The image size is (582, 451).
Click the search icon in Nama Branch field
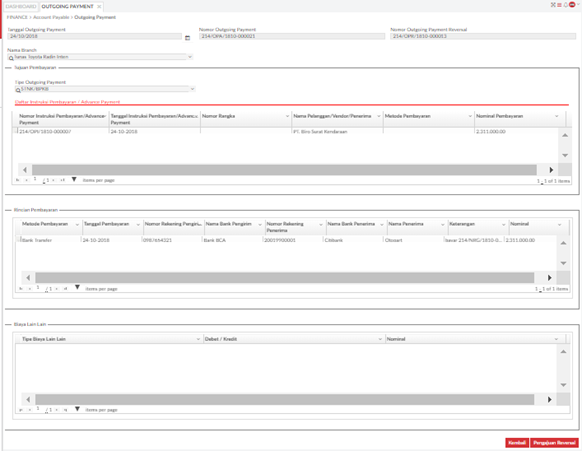point(11,58)
